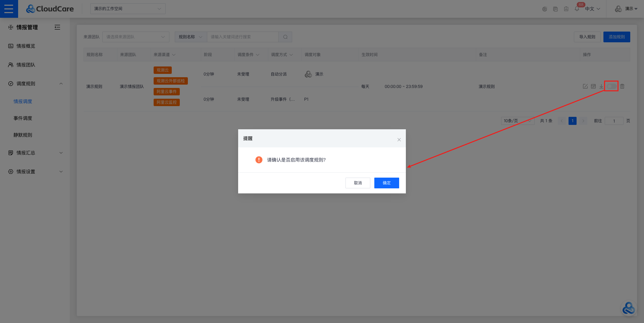
Task: Open 情报概览 in the sidebar
Action: [x=26, y=46]
